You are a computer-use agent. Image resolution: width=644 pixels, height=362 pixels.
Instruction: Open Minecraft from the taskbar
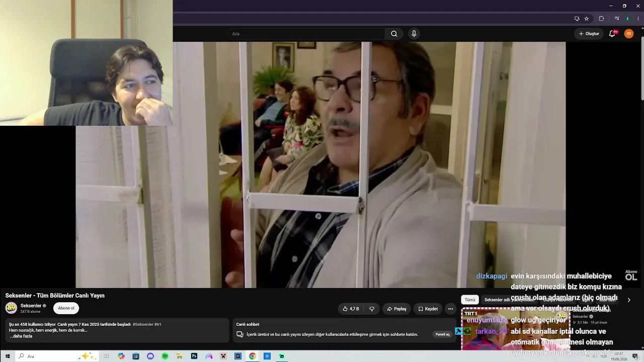pos(223,356)
